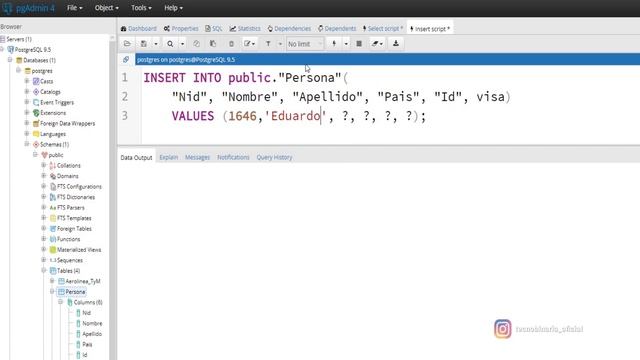Select the postgres database node
Viewport: 640px width, 360px height.
42,71
